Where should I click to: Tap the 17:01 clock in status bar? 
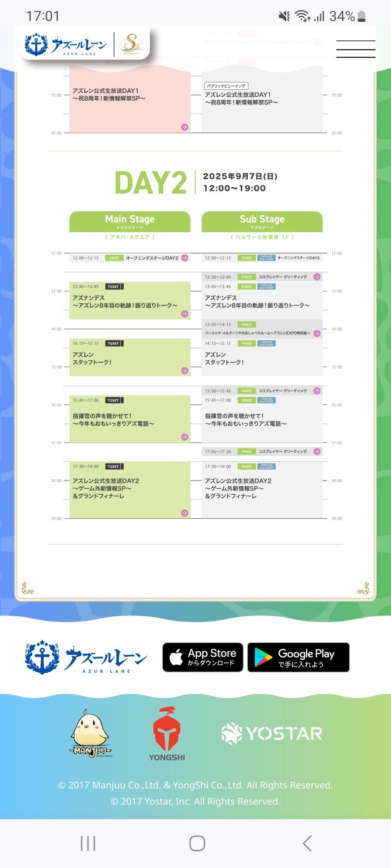[43, 16]
